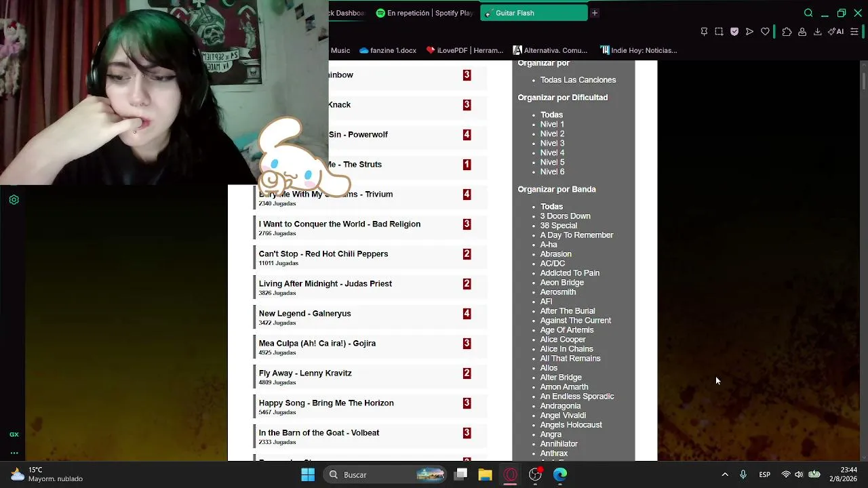Click the GX icon in the sidebar
The image size is (868, 488).
14,434
